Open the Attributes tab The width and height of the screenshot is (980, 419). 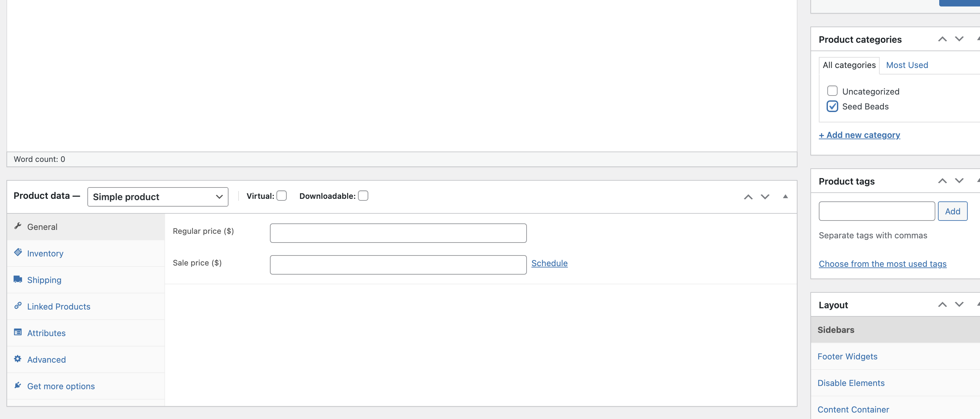85,333
